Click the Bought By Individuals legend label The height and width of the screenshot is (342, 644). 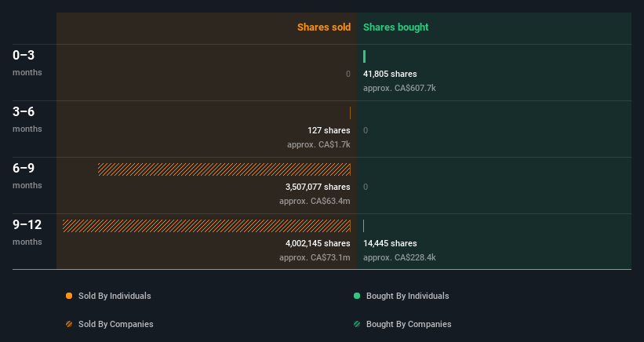click(x=407, y=296)
